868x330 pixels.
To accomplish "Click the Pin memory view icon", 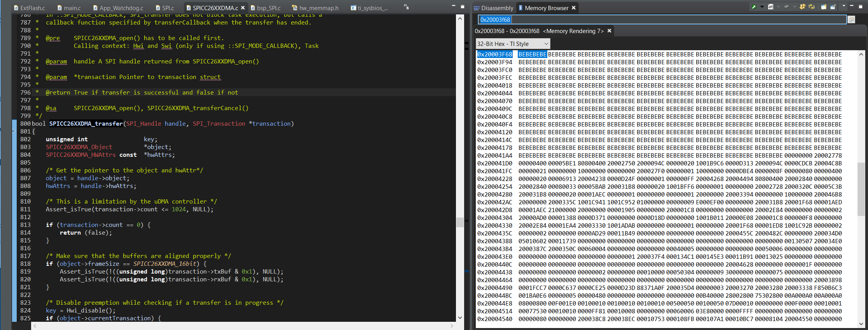I will [x=833, y=7].
